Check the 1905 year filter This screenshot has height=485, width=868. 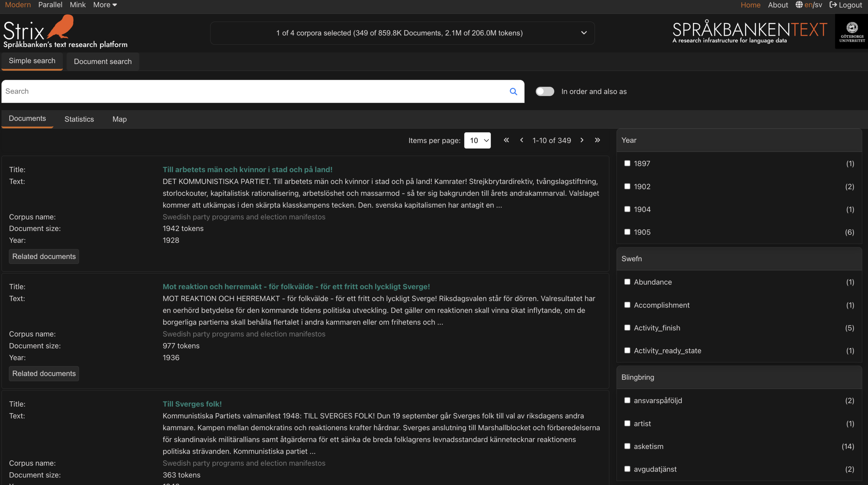[627, 232]
